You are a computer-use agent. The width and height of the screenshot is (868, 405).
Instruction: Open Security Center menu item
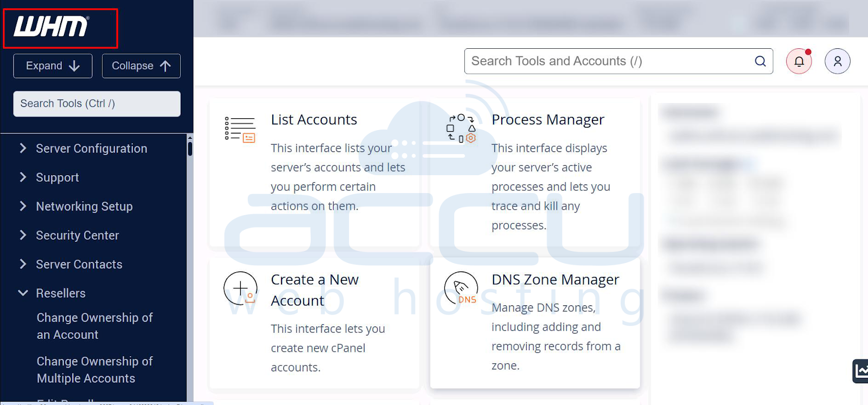(77, 235)
